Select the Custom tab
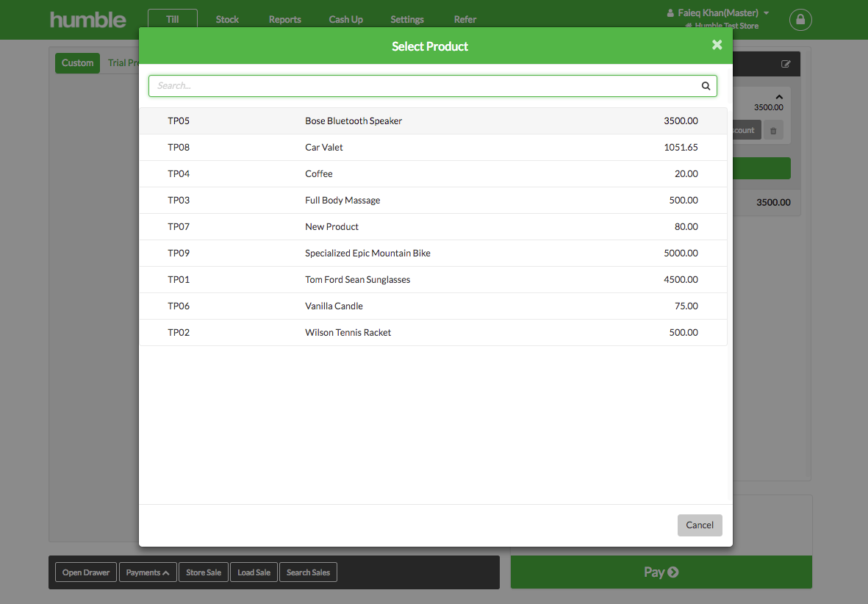Image resolution: width=868 pixels, height=604 pixels. [77, 63]
